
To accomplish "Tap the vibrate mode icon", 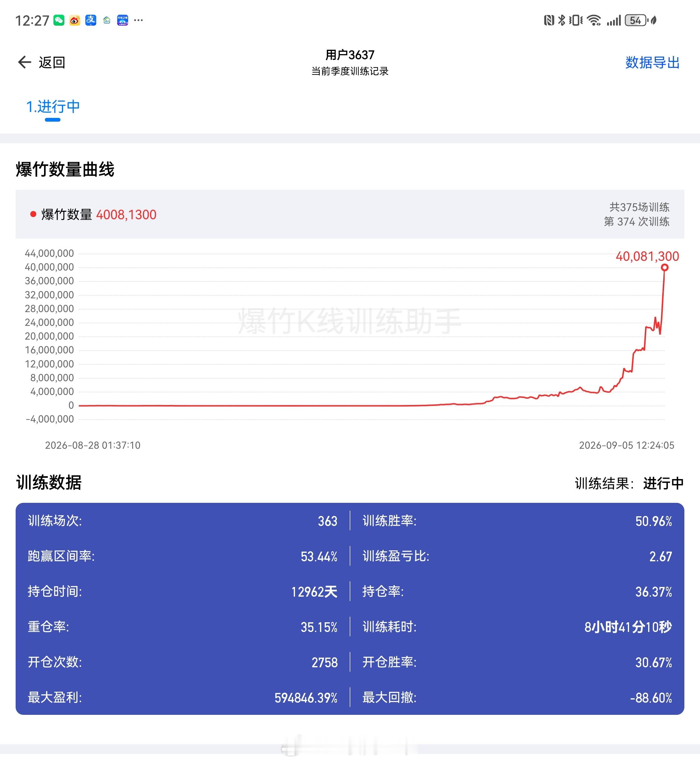I will pos(576,20).
